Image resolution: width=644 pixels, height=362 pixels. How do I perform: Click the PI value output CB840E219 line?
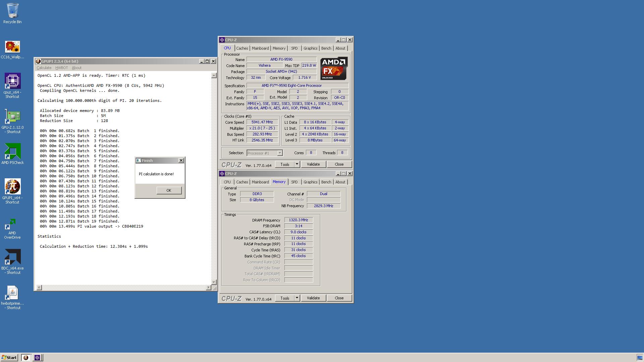92,226
